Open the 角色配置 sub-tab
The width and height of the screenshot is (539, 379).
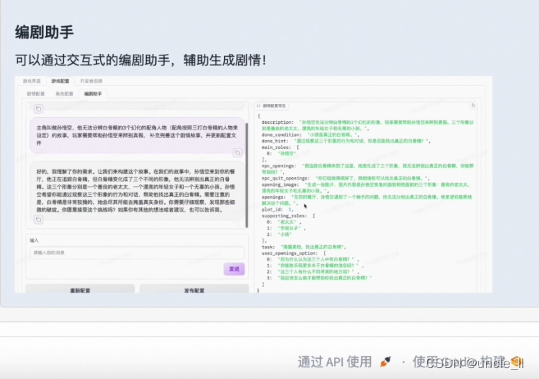[64, 94]
